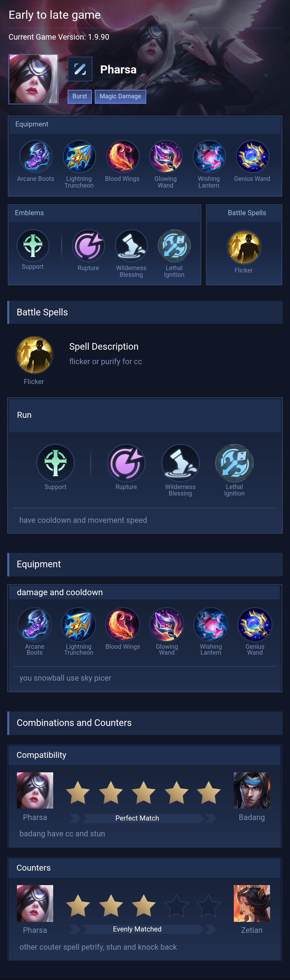Click Genius Wand in the damage and cooldown build
Viewport: 290px width, 980px height.
(255, 624)
